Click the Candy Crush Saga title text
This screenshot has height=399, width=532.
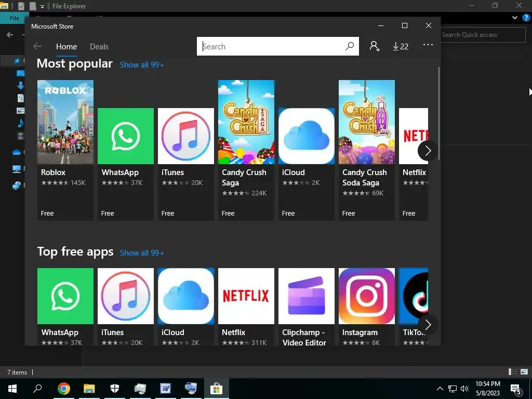244,178
